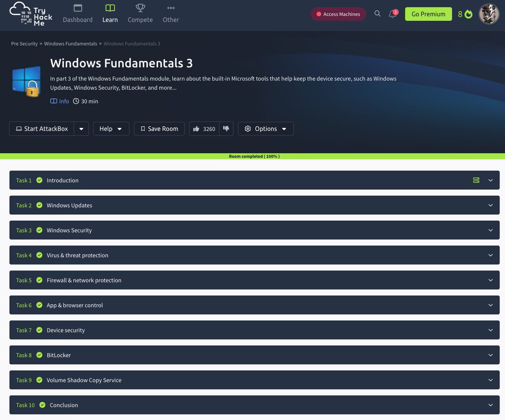Viewport: 505px width, 420px height.
Task: Click the Access Machines button
Action: (338, 14)
